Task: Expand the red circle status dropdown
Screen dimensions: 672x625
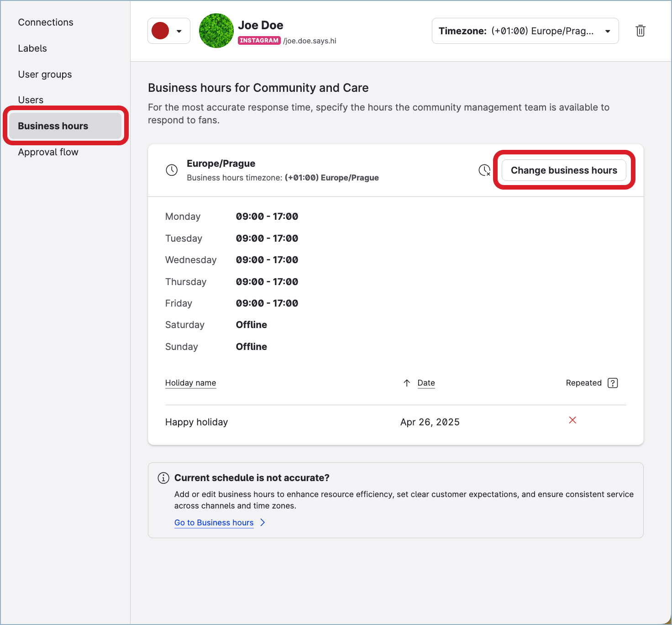Action: pyautogui.click(x=179, y=31)
